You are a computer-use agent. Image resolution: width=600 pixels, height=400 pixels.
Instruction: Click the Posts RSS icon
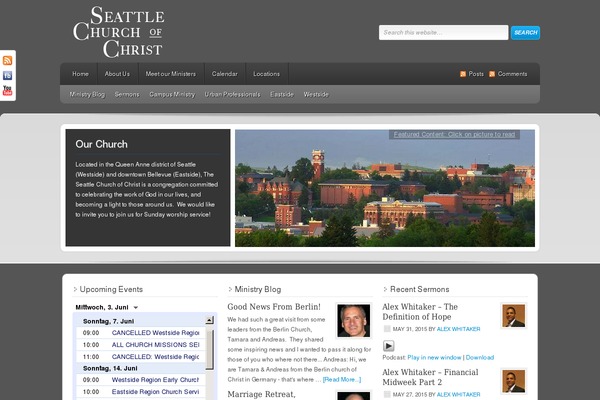(463, 74)
